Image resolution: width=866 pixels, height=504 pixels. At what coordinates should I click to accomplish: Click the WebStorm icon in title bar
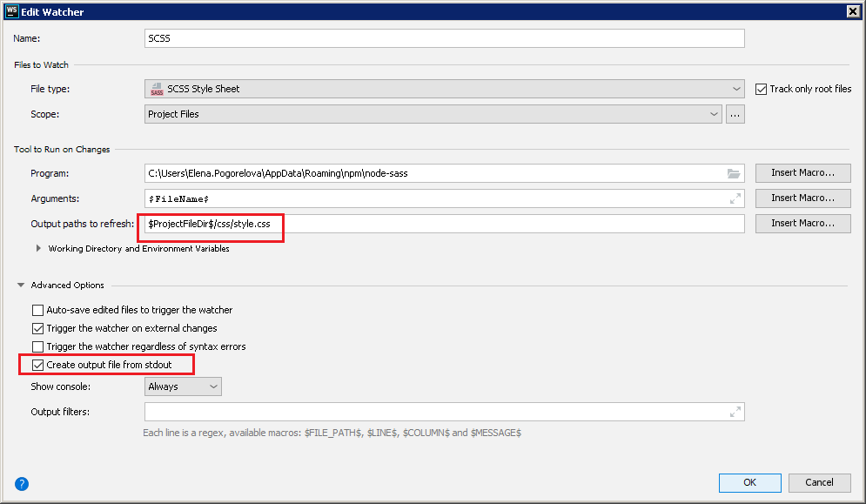tap(11, 10)
